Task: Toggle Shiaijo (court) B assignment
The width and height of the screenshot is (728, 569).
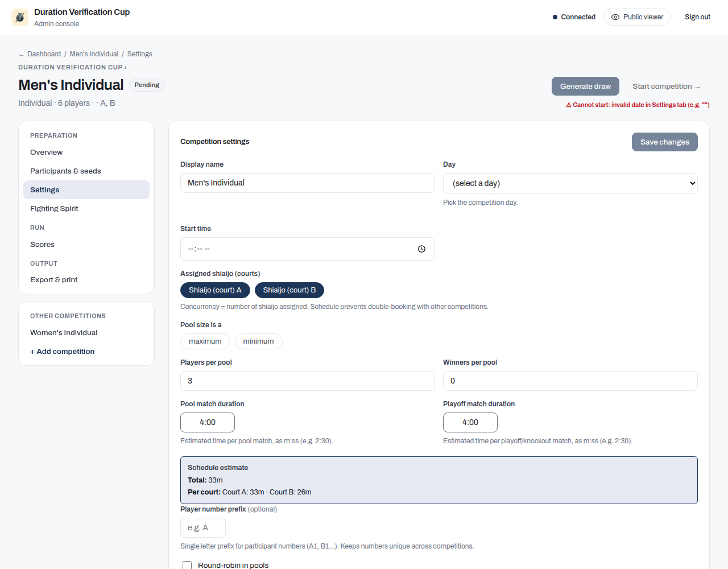Action: click(x=289, y=290)
